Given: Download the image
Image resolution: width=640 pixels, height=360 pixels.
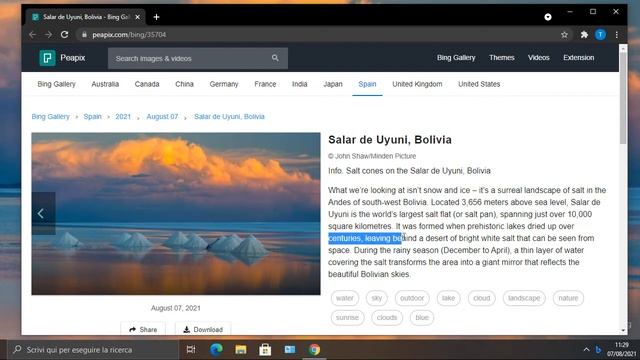Looking at the screenshot, I should (203, 329).
